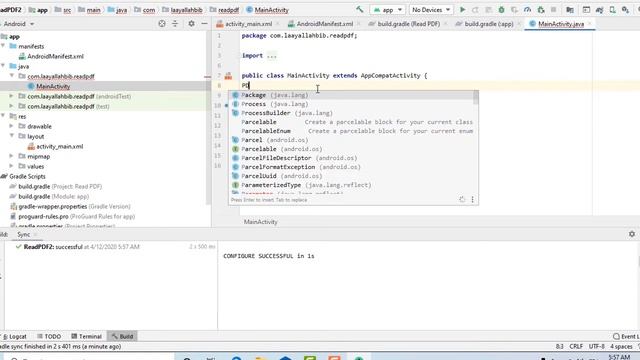Choose ProcessBuilder (java.lang) suggestion

351,113
